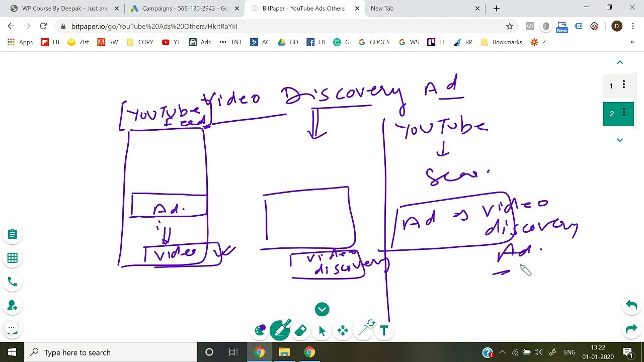
Task: Invite a user to the paper
Action: coord(13,306)
